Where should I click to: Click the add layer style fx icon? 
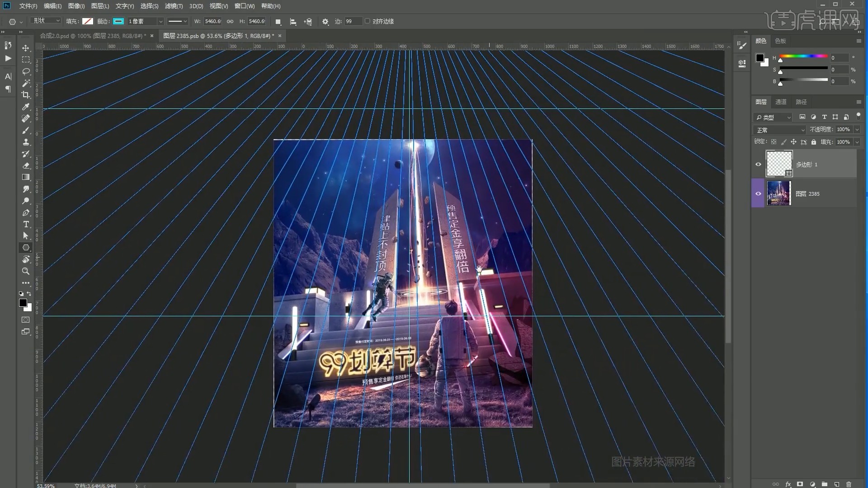(788, 484)
